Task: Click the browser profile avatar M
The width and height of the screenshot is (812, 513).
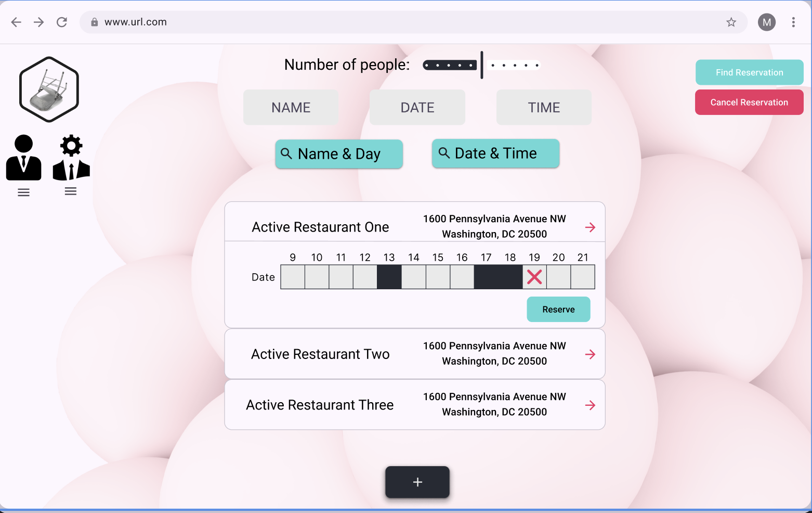Action: tap(766, 22)
